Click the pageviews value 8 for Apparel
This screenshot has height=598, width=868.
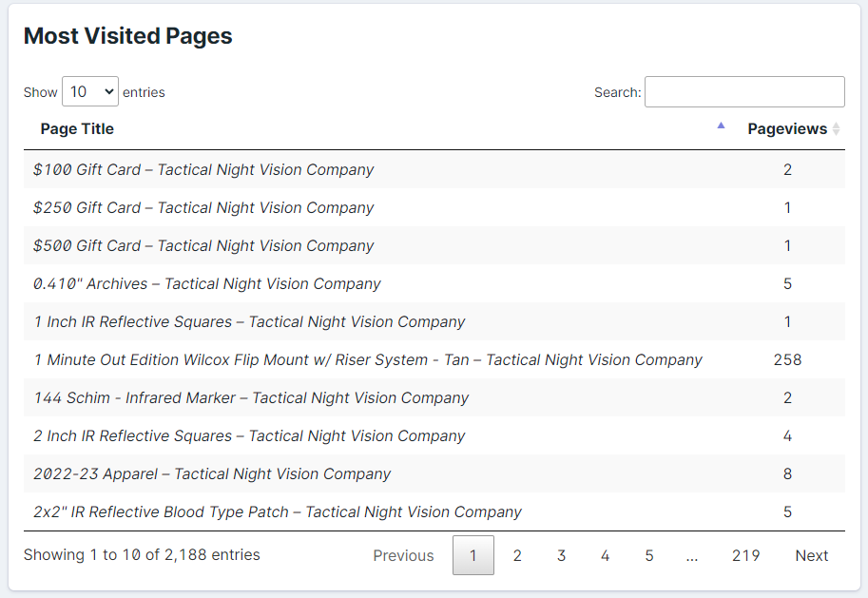[x=787, y=474]
